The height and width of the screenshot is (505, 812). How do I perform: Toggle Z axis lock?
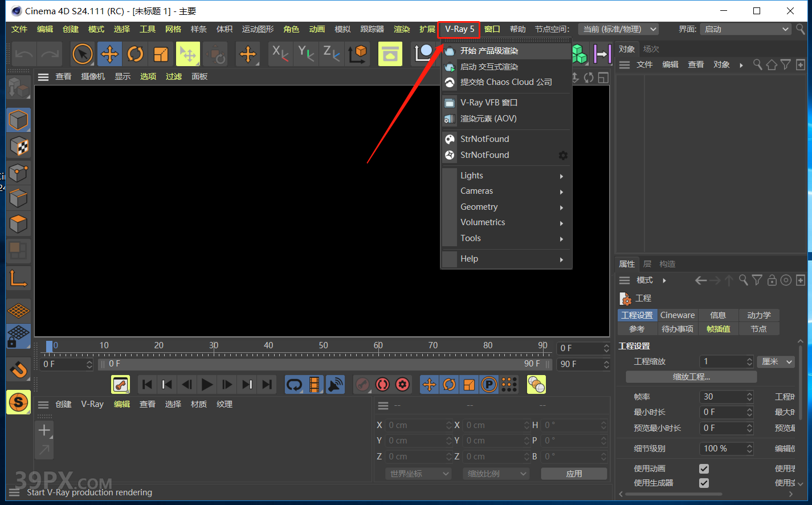(332, 54)
